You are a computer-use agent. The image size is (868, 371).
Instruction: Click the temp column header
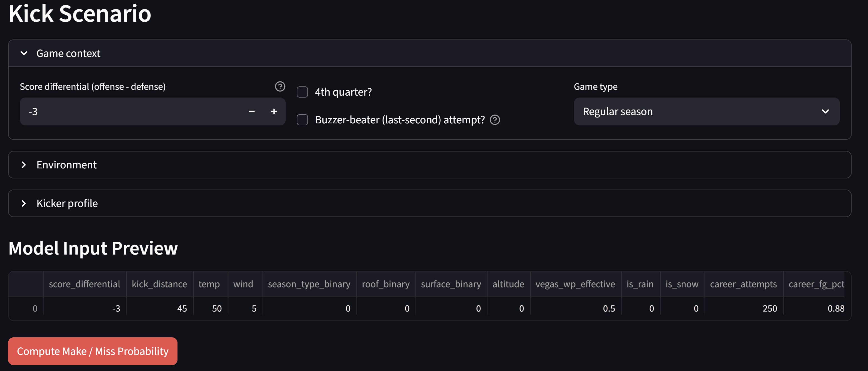point(211,284)
